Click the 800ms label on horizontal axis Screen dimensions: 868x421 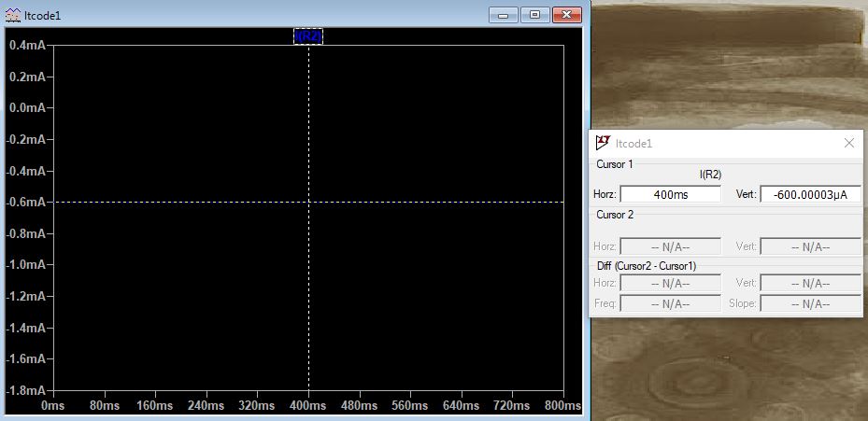click(562, 407)
